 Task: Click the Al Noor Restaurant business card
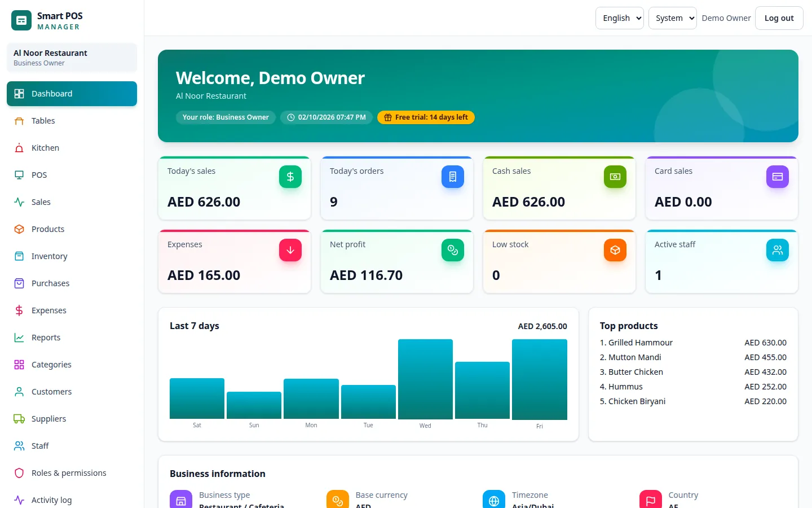click(72, 58)
